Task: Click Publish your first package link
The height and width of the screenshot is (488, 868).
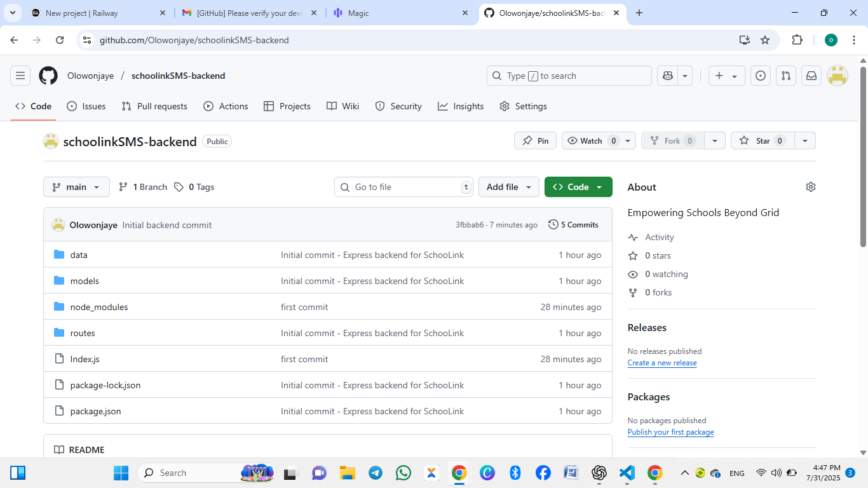Action: coord(670,432)
